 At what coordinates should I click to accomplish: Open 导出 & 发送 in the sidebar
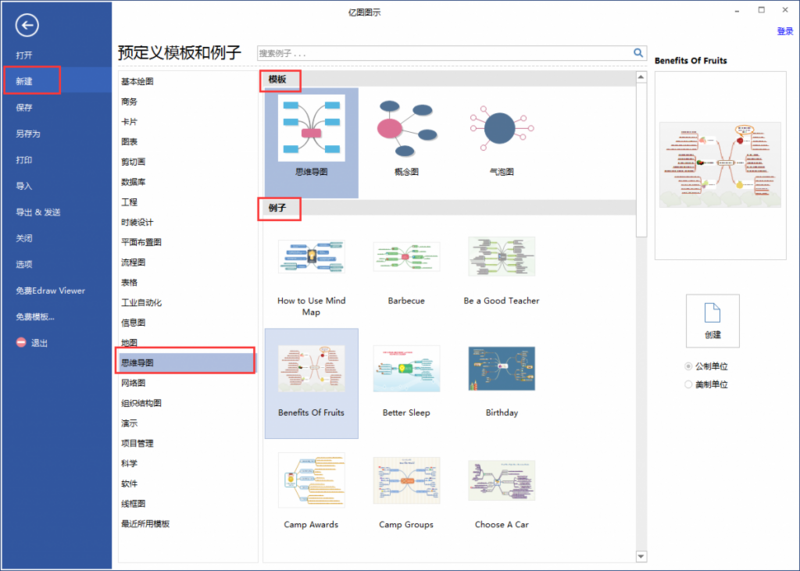click(38, 212)
